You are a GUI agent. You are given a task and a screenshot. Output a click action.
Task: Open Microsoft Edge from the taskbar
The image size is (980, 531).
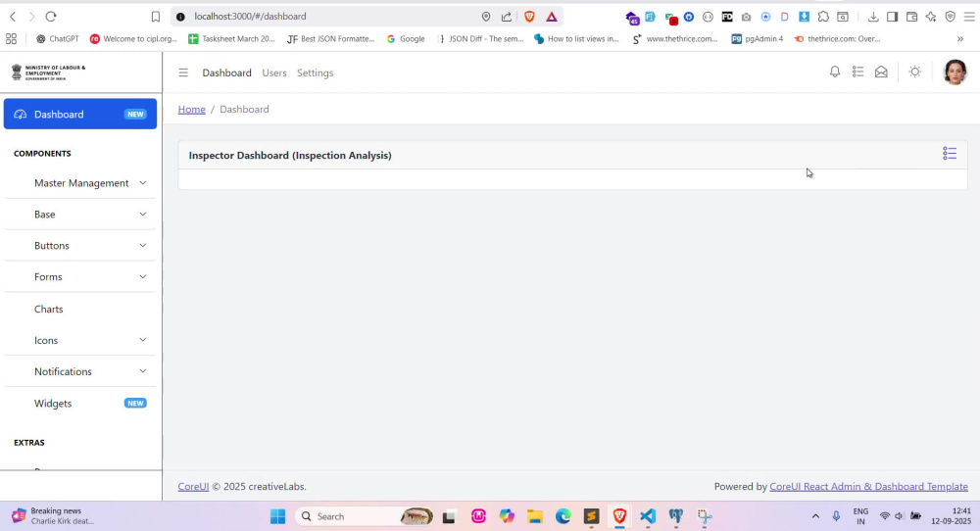coord(563,516)
